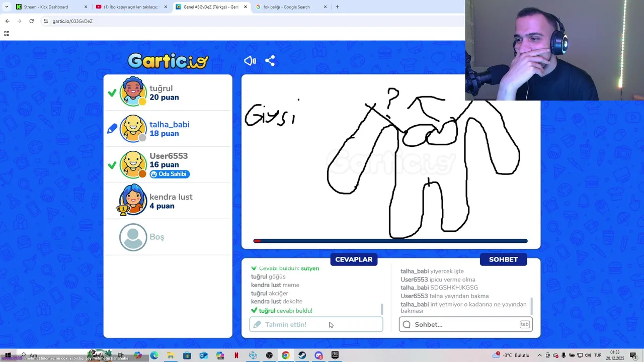Viewport: 644px width, 362px height.
Task: Show hidden system tray icons
Action: pyautogui.click(x=540, y=355)
